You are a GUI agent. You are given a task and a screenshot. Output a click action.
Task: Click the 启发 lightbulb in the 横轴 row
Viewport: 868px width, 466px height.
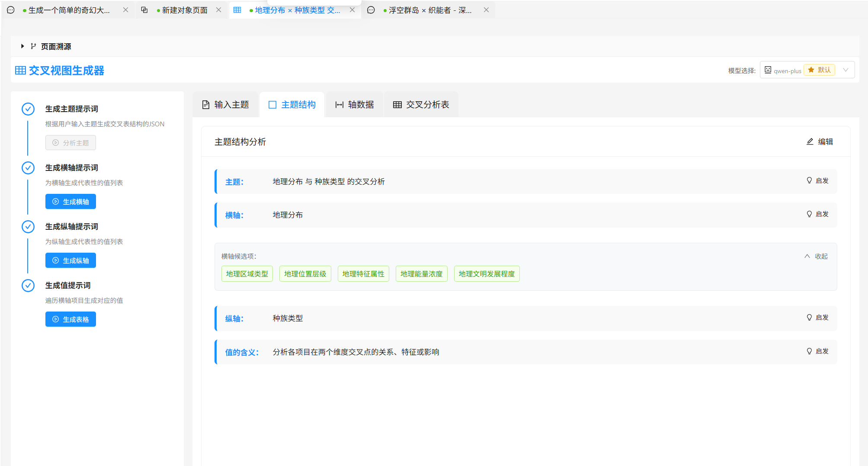[809, 214]
